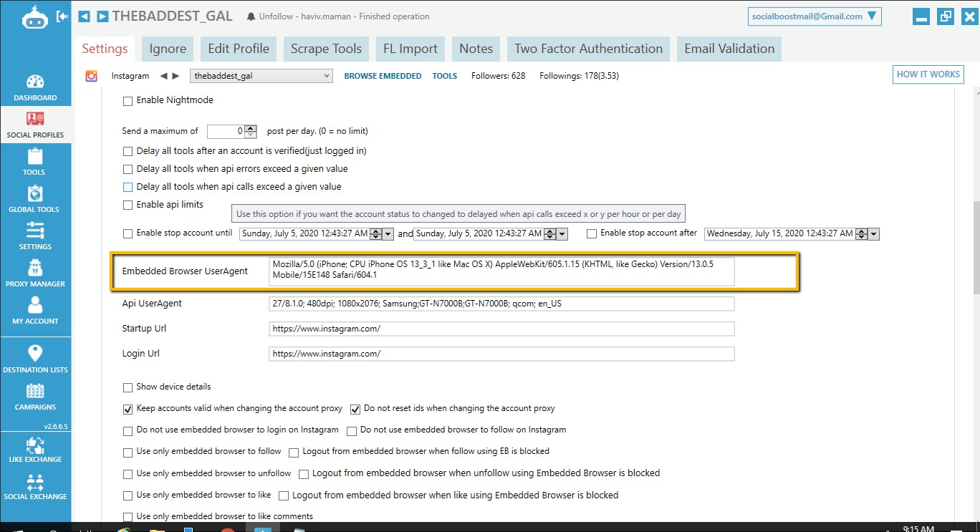Open the Dashboard sidebar item
This screenshot has width=980, height=532.
[35, 88]
